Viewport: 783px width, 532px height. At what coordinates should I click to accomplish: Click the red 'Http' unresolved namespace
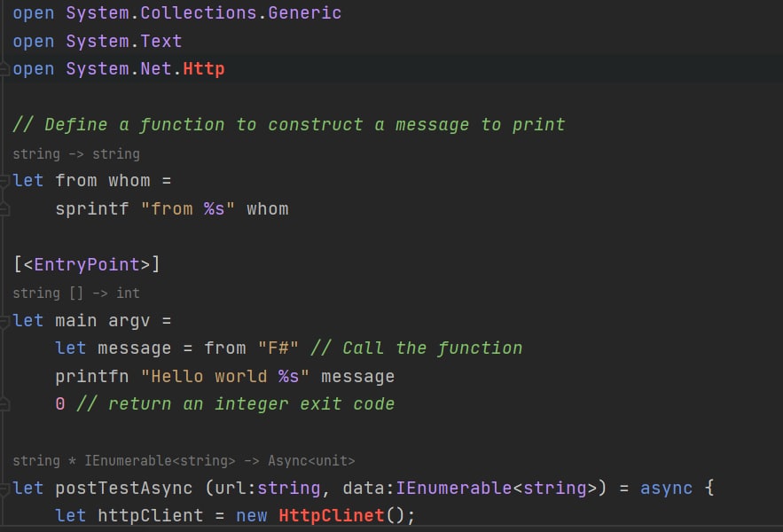click(204, 69)
